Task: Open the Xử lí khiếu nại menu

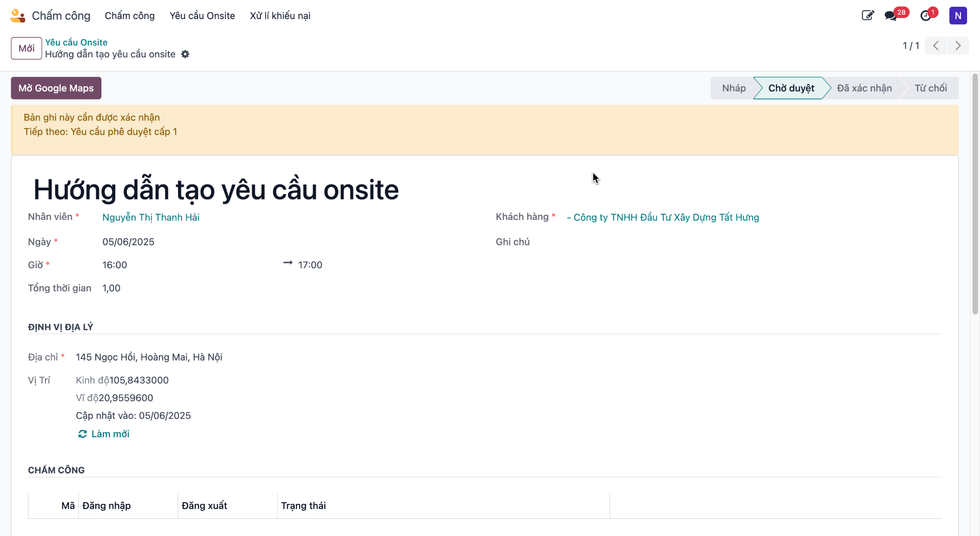Action: [x=280, y=16]
